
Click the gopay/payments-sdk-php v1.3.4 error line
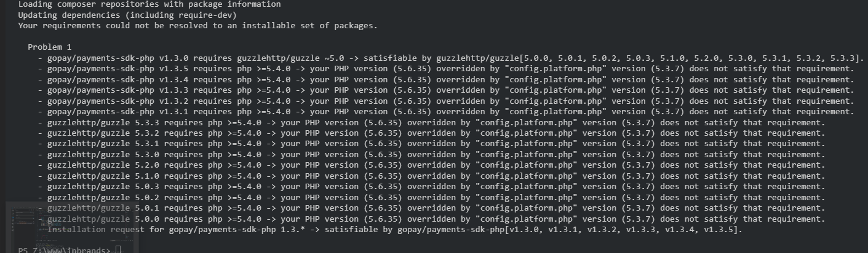[446, 79]
